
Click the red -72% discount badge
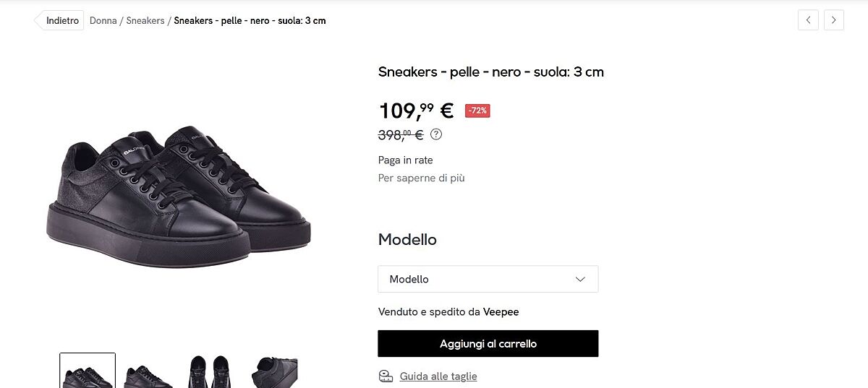(477, 111)
